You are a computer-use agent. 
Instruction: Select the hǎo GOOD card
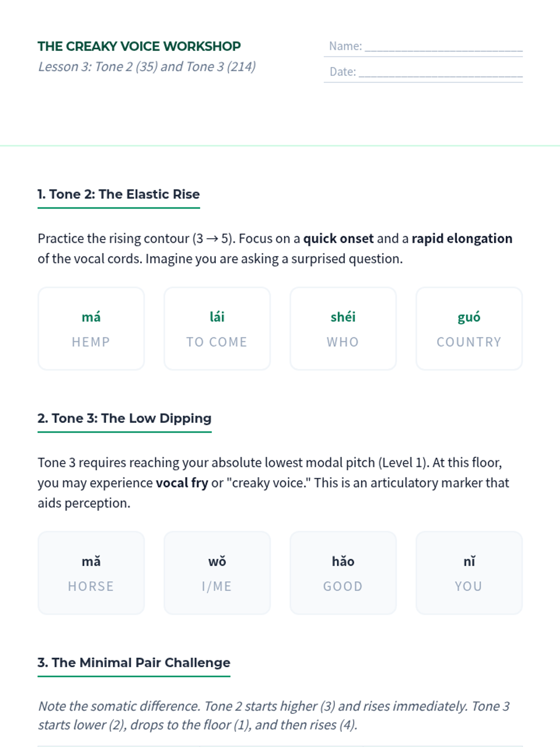[343, 573]
